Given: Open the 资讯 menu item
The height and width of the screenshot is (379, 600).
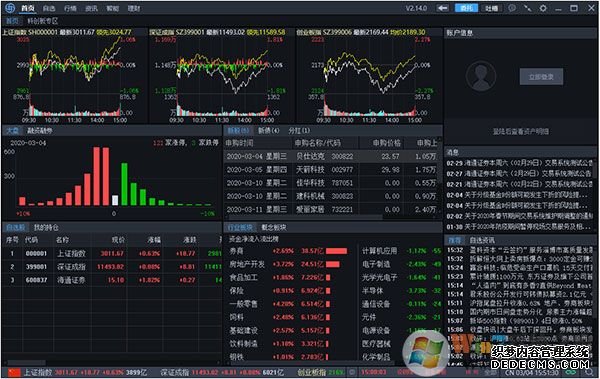Looking at the screenshot, I should click(91, 8).
